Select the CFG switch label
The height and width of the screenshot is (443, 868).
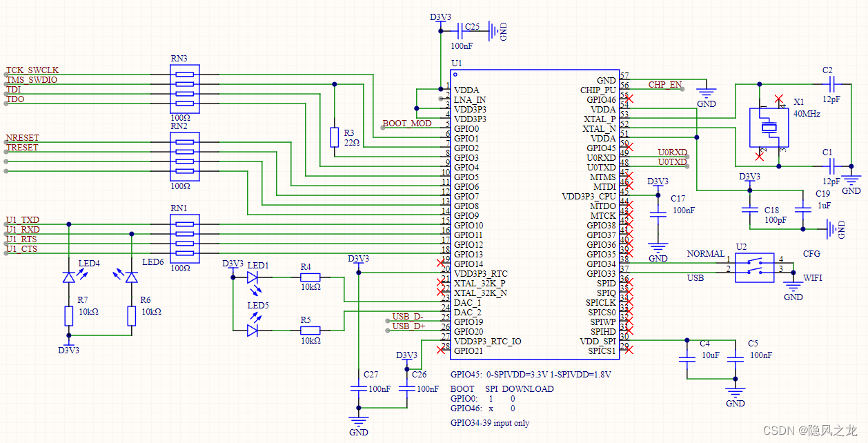(x=811, y=254)
